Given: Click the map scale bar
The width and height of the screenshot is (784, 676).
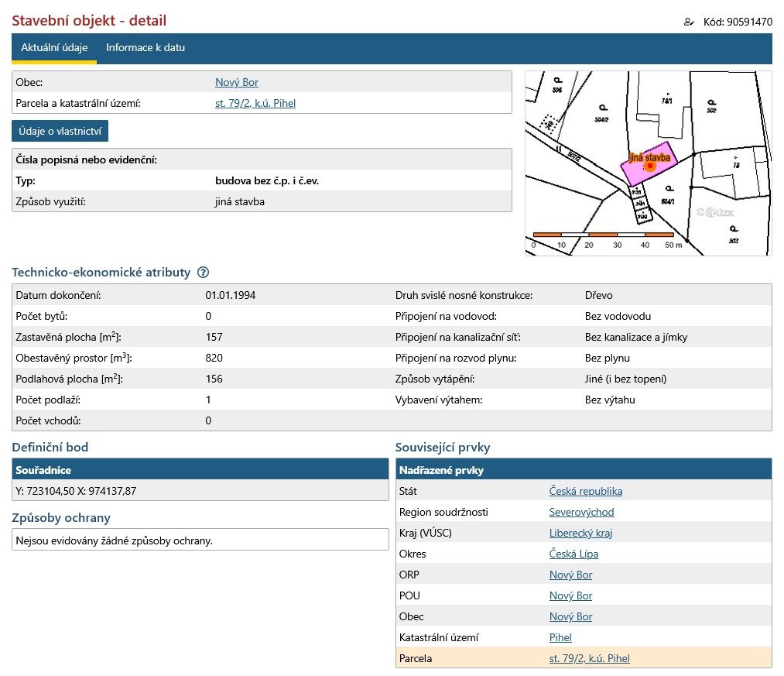Looking at the screenshot, I should tap(603, 234).
